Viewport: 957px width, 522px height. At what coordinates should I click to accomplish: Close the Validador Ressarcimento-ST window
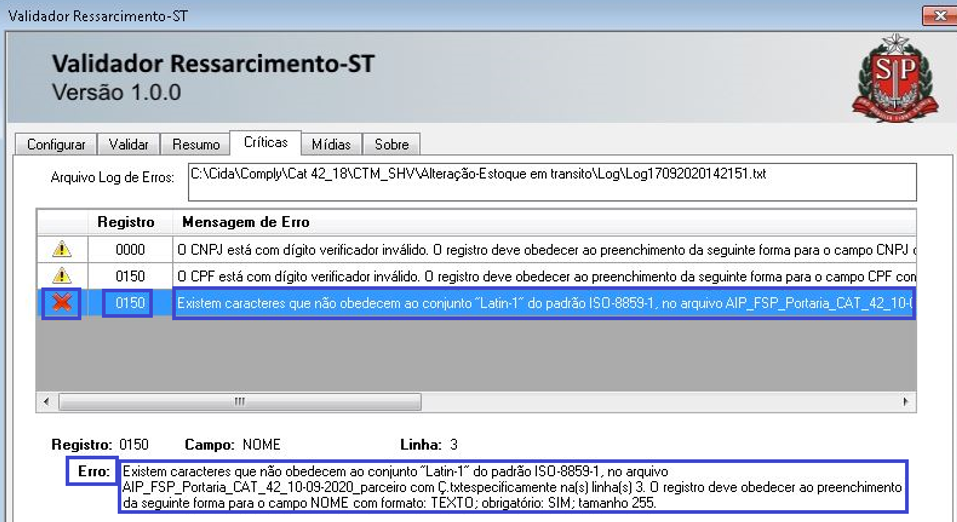pyautogui.click(x=940, y=16)
